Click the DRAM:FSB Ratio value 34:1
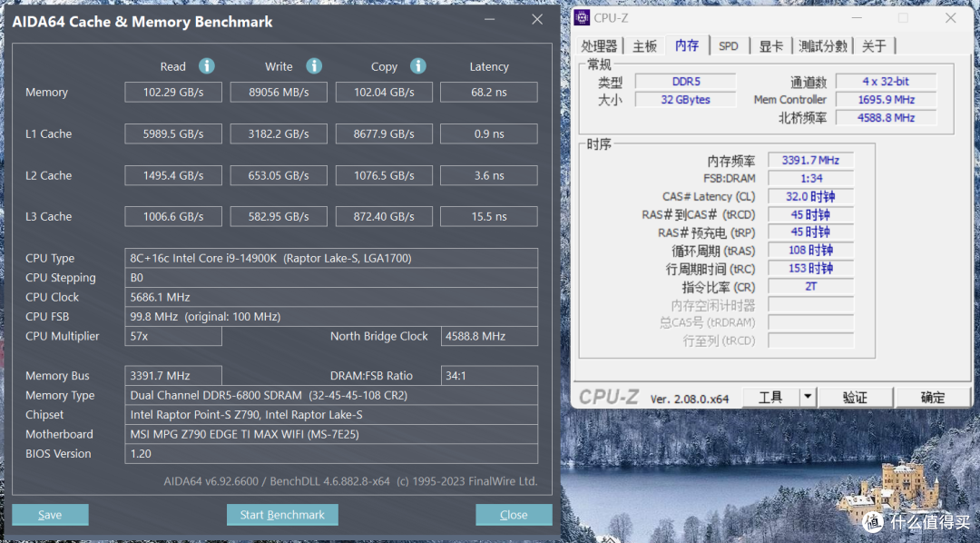 (489, 375)
